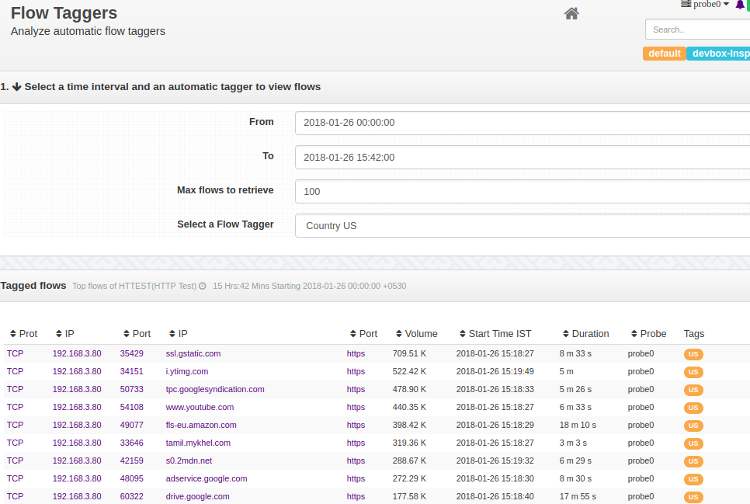This screenshot has width=750, height=504.
Task: Open port 42159 link
Action: tap(132, 461)
